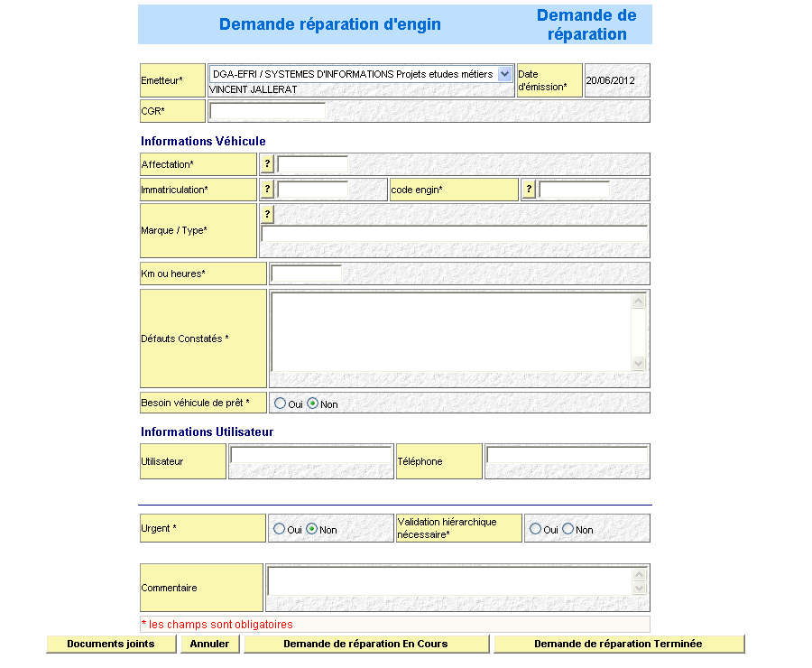Open the Affectation lookup help button
812x668 pixels.
point(267,163)
